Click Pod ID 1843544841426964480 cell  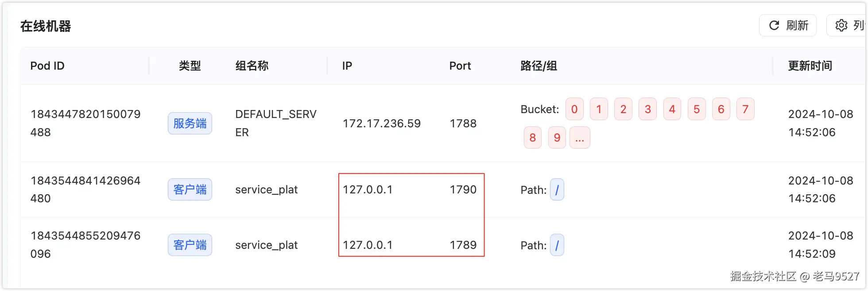[85, 189]
